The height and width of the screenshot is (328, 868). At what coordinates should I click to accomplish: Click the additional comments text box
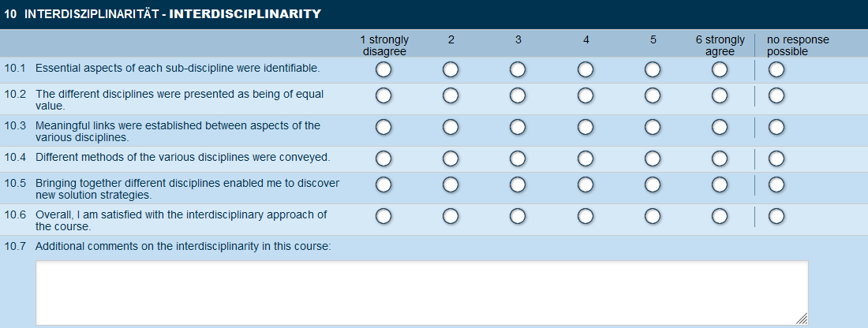tap(421, 292)
